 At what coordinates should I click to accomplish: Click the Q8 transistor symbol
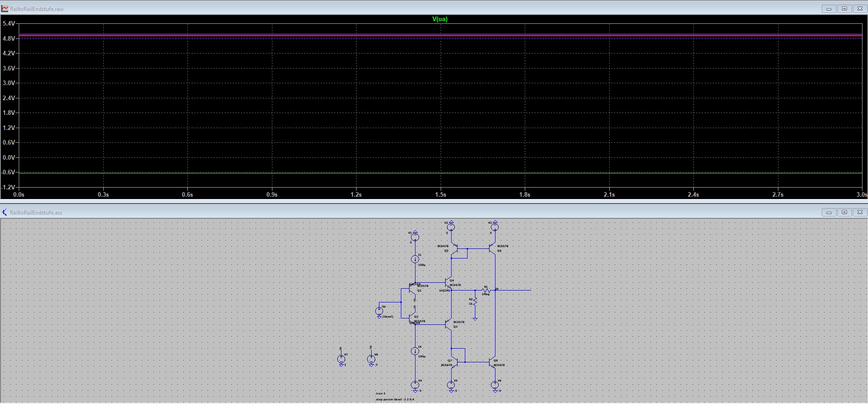(493, 362)
